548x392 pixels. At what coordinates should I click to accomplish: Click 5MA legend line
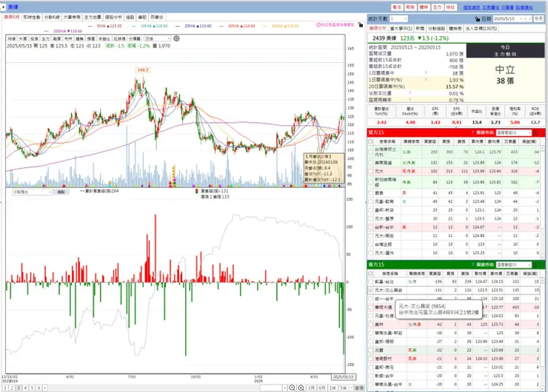105,26
